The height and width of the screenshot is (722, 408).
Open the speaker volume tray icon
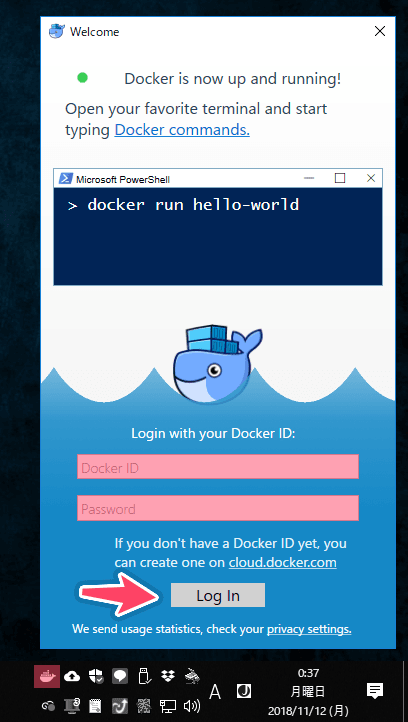192,706
